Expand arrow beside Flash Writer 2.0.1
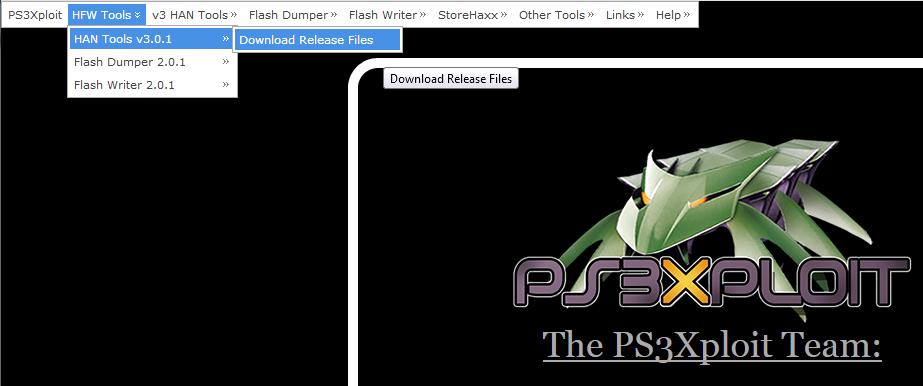The image size is (923, 386). coord(225,84)
